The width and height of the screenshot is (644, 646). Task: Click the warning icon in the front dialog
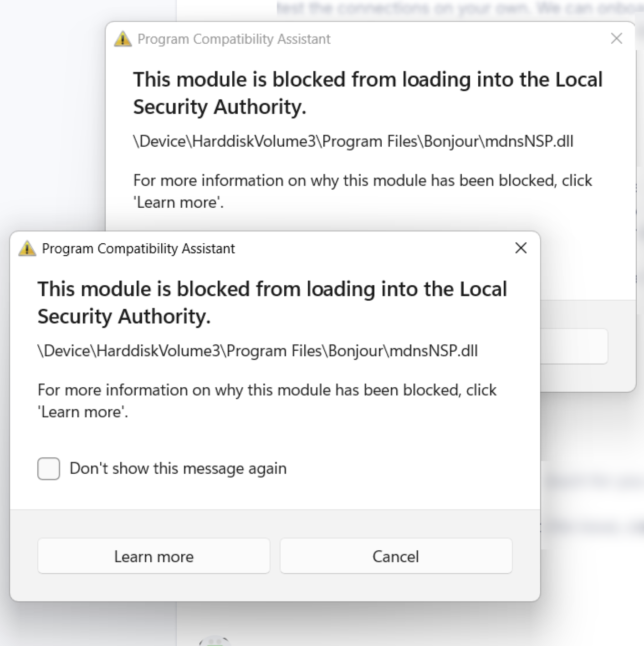(x=27, y=249)
